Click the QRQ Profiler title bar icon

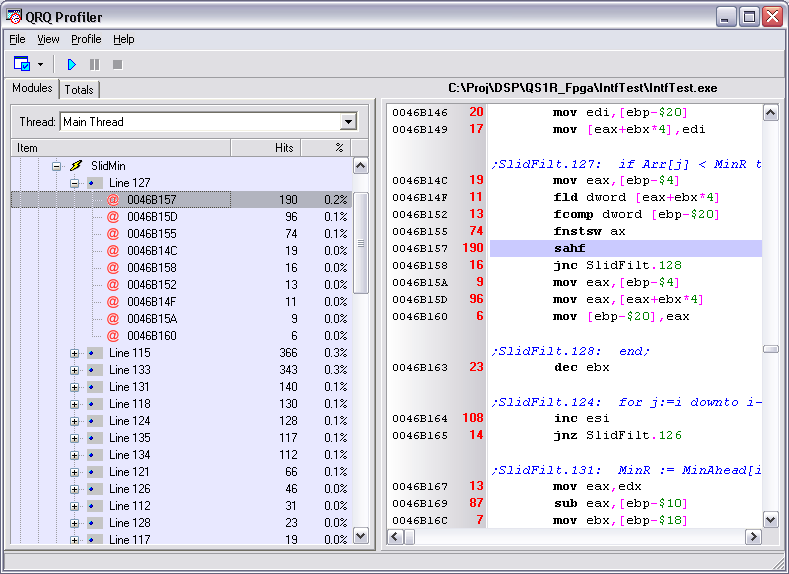[15, 17]
